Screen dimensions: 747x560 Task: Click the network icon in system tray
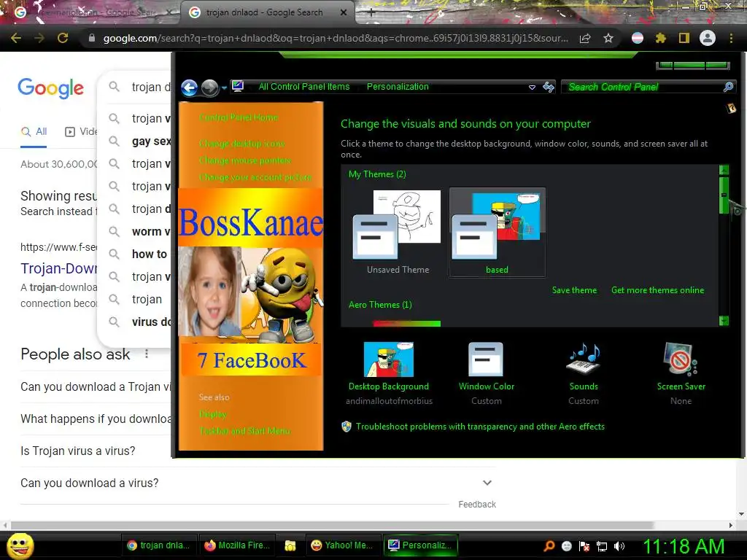tap(602, 546)
